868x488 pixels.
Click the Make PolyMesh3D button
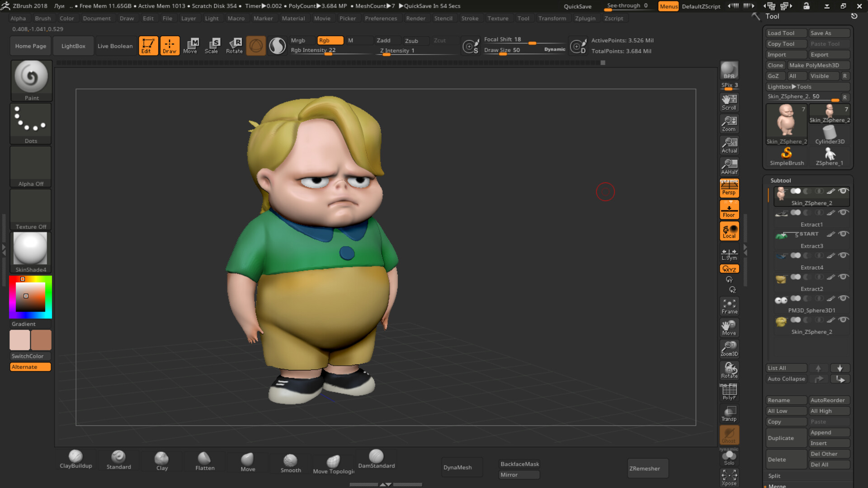tap(818, 65)
